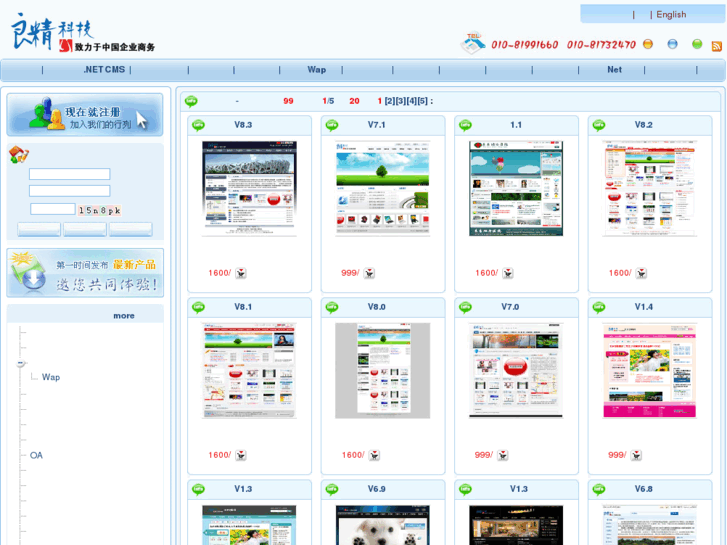Click the telephone icon beside phone numbers
The image size is (727, 545).
(472, 43)
